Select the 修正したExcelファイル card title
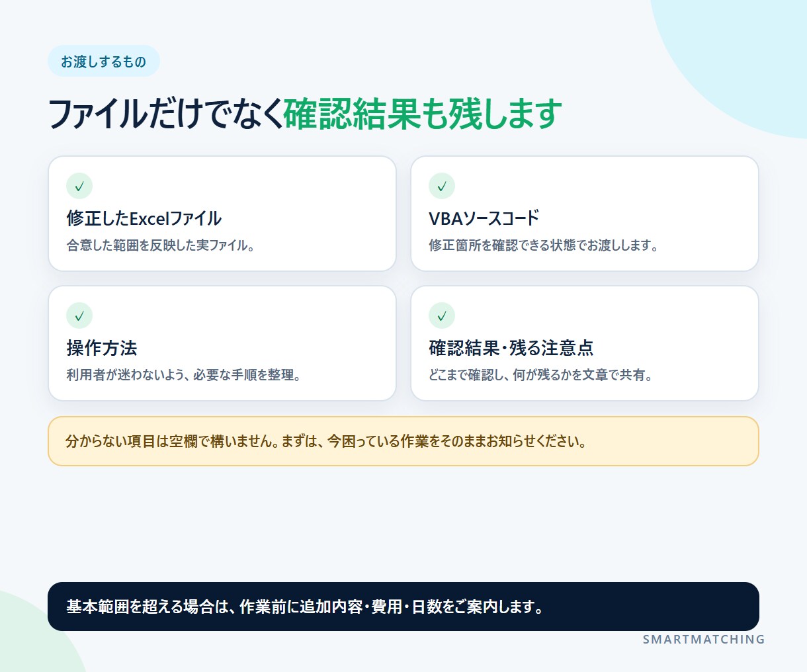This screenshot has height=672, width=807. coord(144,219)
